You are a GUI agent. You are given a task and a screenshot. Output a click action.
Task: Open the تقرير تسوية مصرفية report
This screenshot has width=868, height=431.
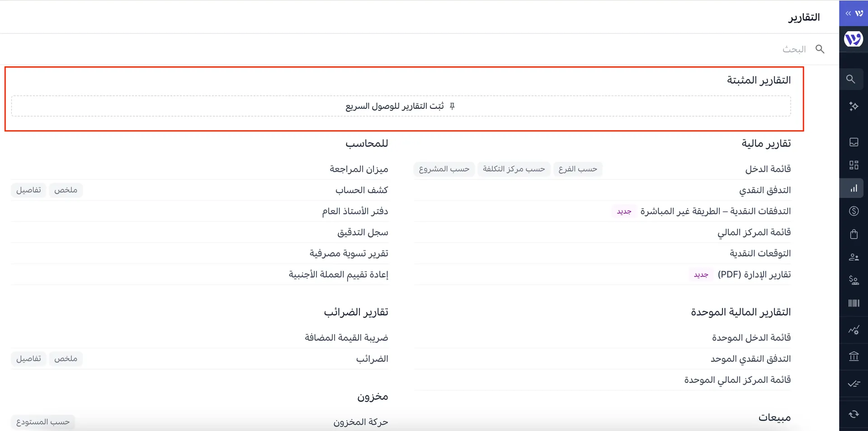click(x=349, y=253)
